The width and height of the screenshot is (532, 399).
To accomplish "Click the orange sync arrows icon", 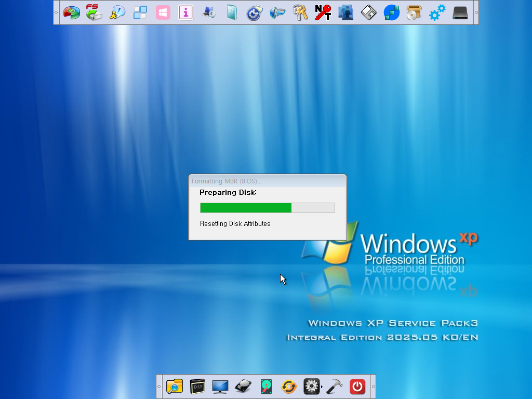I will tap(289, 387).
